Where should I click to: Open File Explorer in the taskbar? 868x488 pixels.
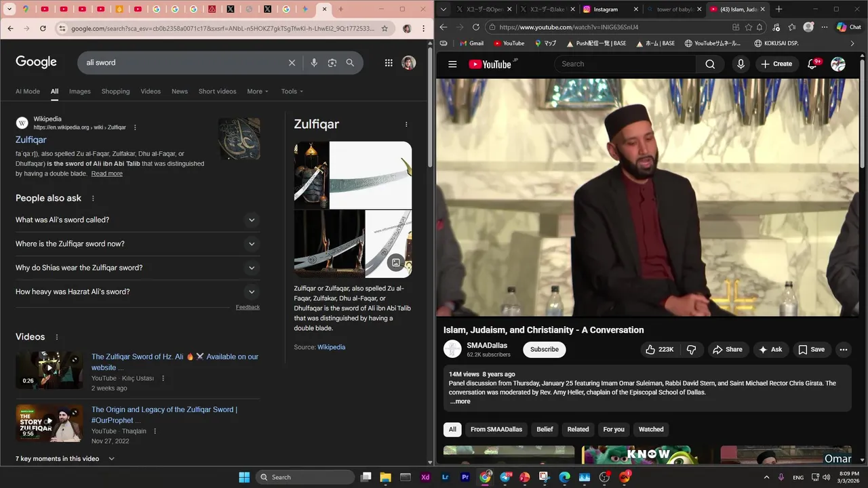[385, 477]
